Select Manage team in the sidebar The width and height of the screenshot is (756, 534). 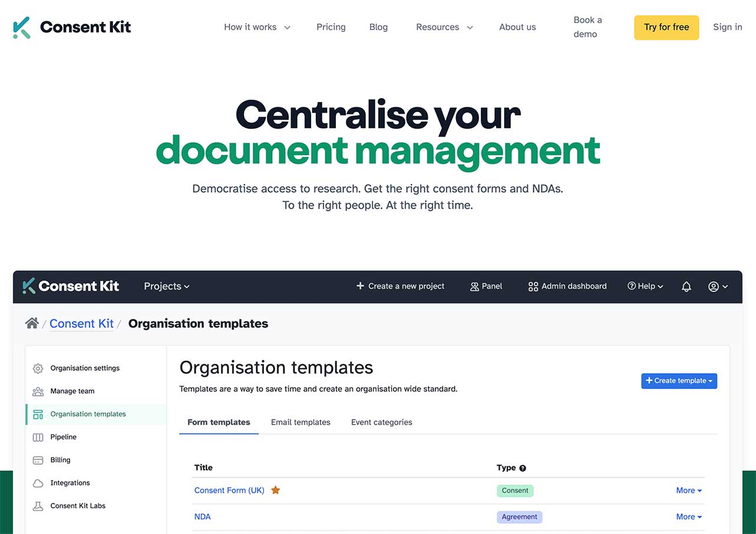pos(72,391)
